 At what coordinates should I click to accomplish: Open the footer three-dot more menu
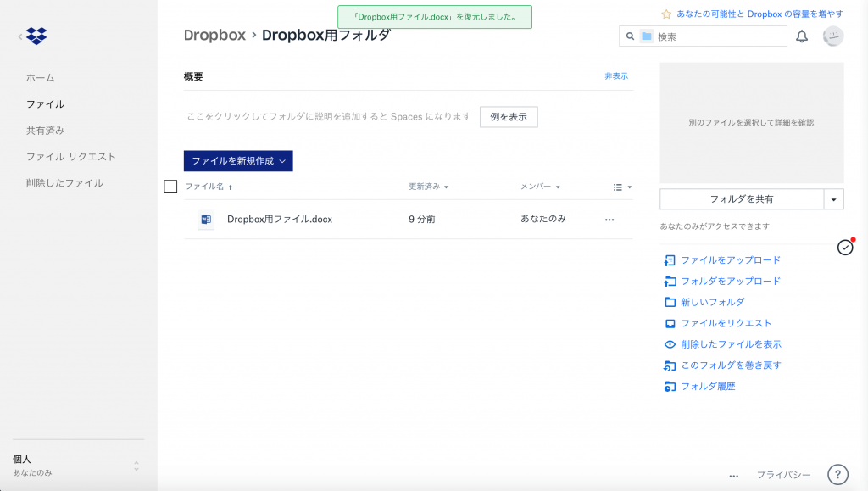pyautogui.click(x=733, y=476)
